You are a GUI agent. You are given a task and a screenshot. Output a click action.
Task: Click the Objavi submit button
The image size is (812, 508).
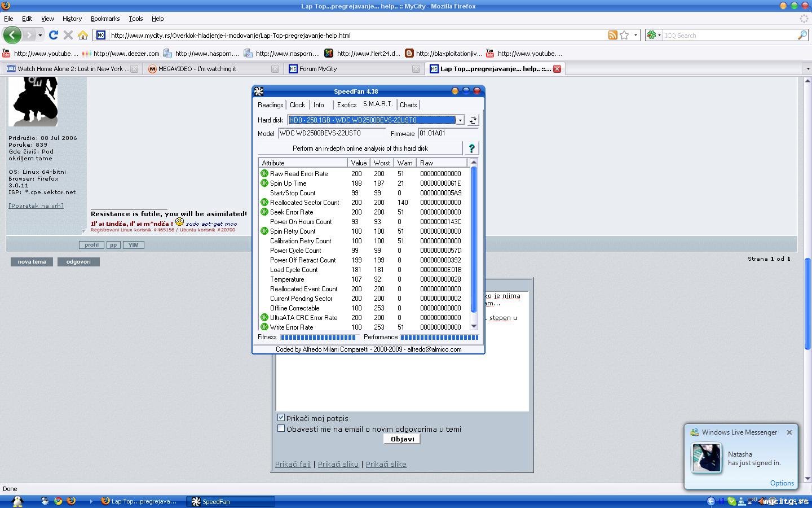pyautogui.click(x=402, y=439)
